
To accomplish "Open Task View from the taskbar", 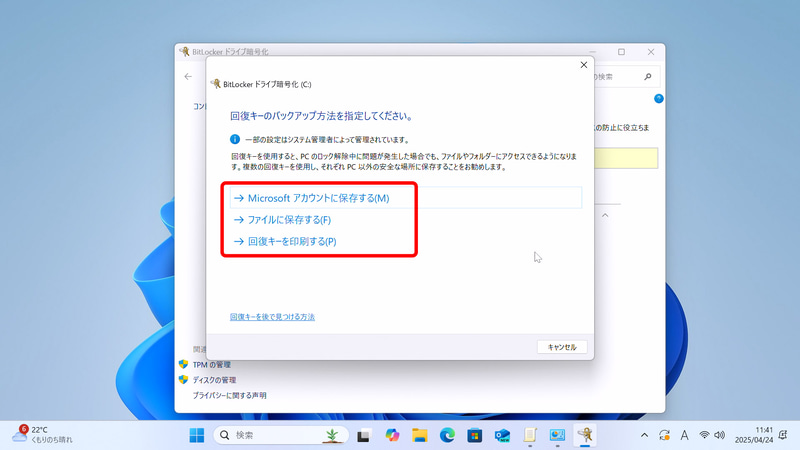I will [363, 436].
